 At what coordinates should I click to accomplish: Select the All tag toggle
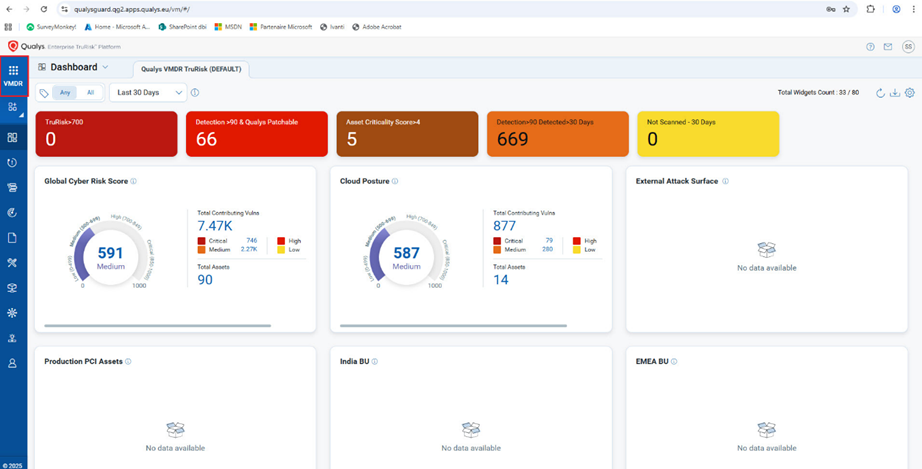tap(90, 93)
